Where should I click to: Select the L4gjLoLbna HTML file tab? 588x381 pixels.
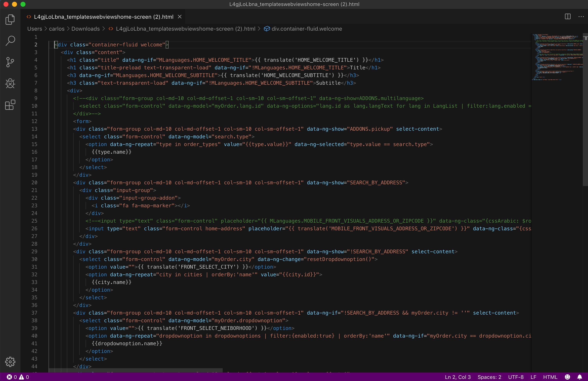click(103, 17)
